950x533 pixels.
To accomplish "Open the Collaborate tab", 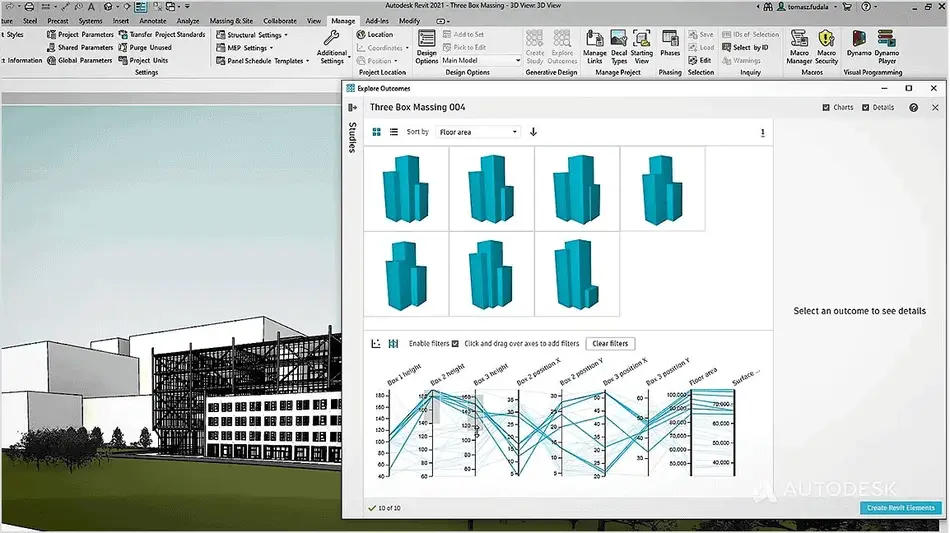I will [280, 21].
